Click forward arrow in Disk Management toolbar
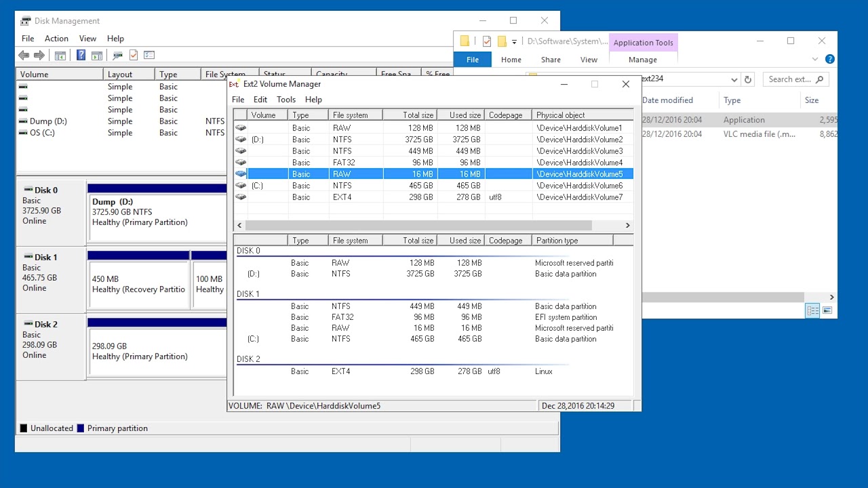 (x=39, y=55)
